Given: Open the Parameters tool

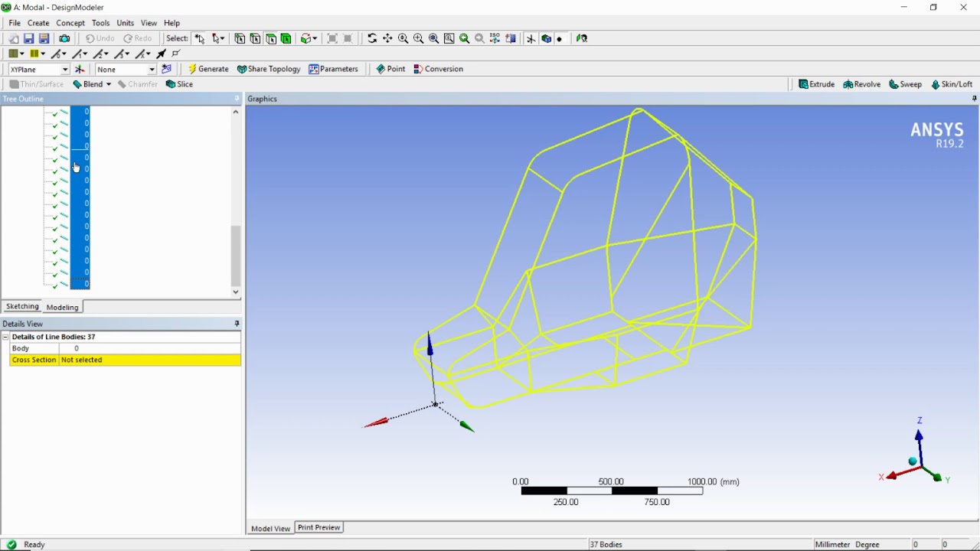Looking at the screenshot, I should [x=333, y=69].
